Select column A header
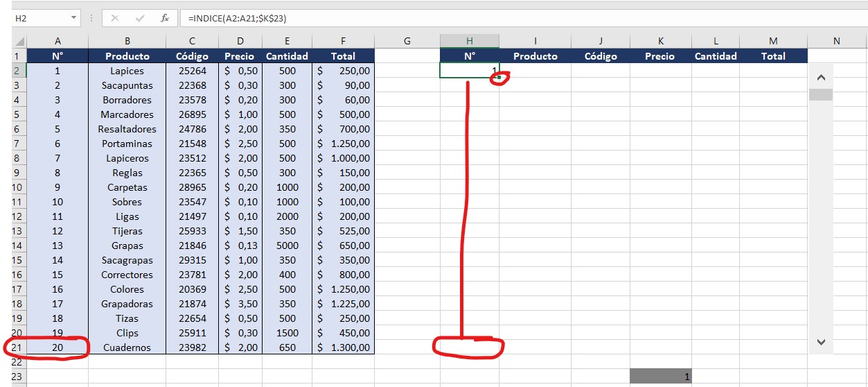The image size is (868, 387). tap(57, 42)
